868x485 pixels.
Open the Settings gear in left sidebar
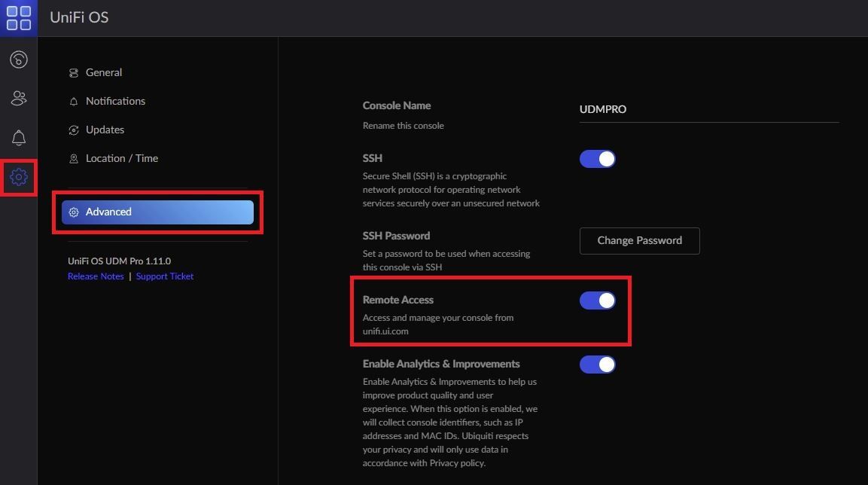tap(19, 177)
